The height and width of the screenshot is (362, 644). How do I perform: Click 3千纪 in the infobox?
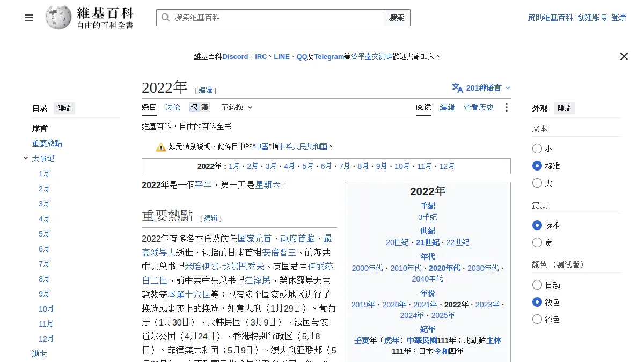tap(428, 217)
